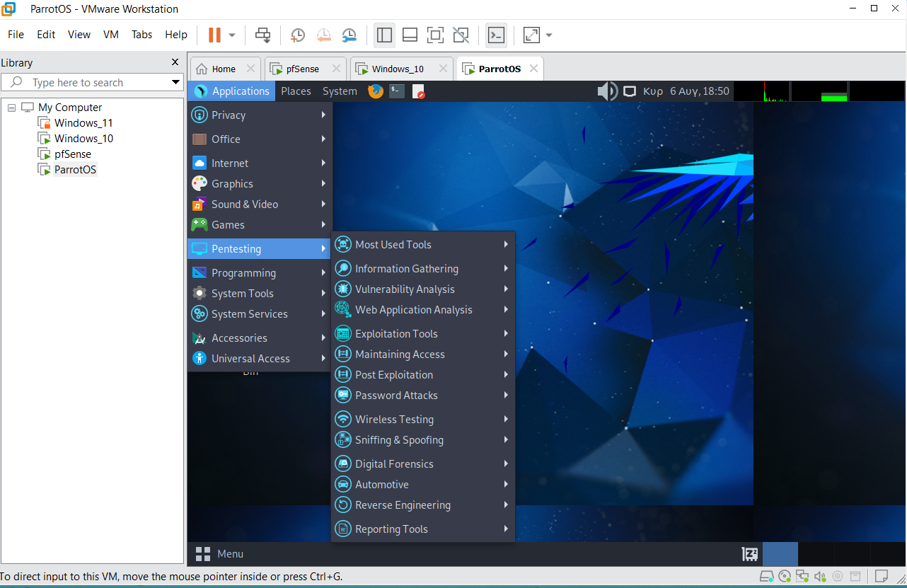This screenshot has width=907, height=588.
Task: Toggle the library sidebar view
Action: click(x=384, y=35)
